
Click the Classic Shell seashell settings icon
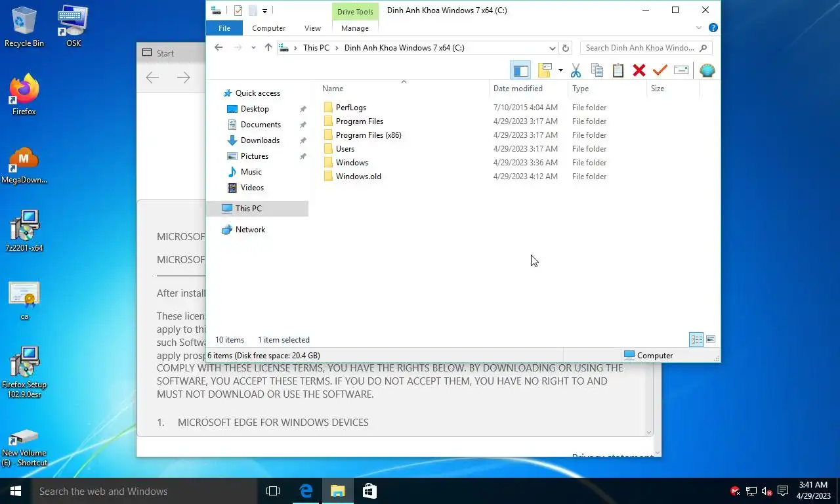tap(707, 70)
